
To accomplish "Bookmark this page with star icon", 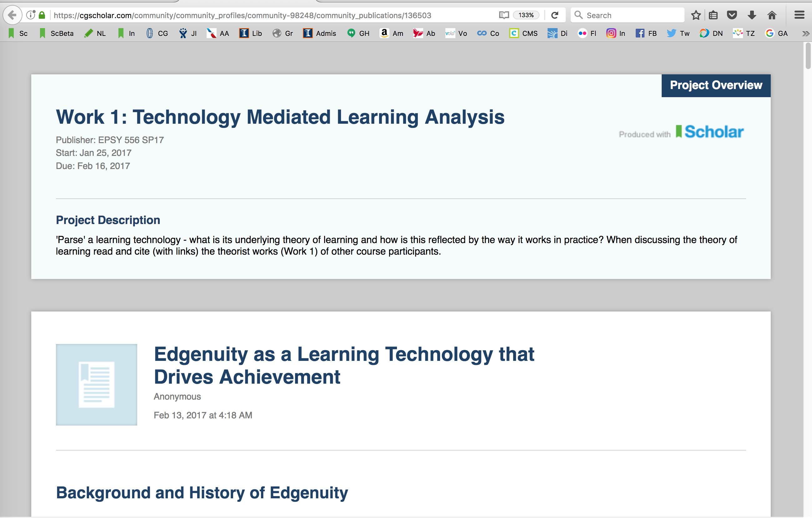I will (x=696, y=15).
